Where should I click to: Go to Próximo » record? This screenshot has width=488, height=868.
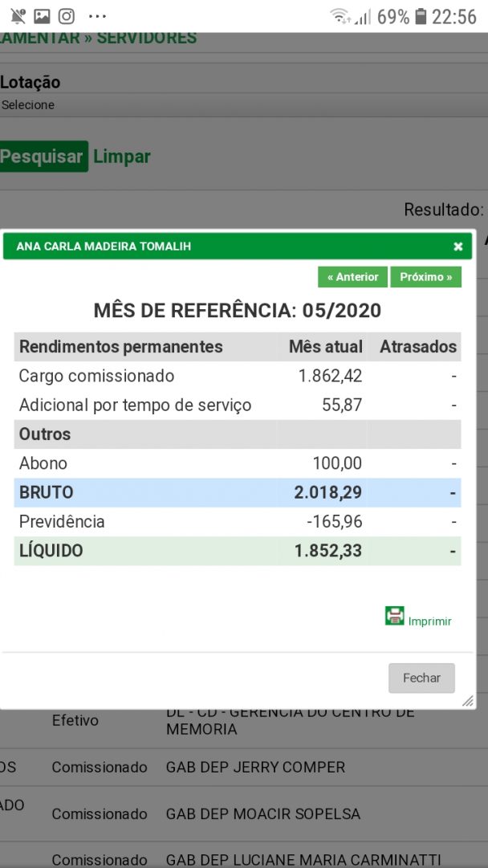coord(425,277)
